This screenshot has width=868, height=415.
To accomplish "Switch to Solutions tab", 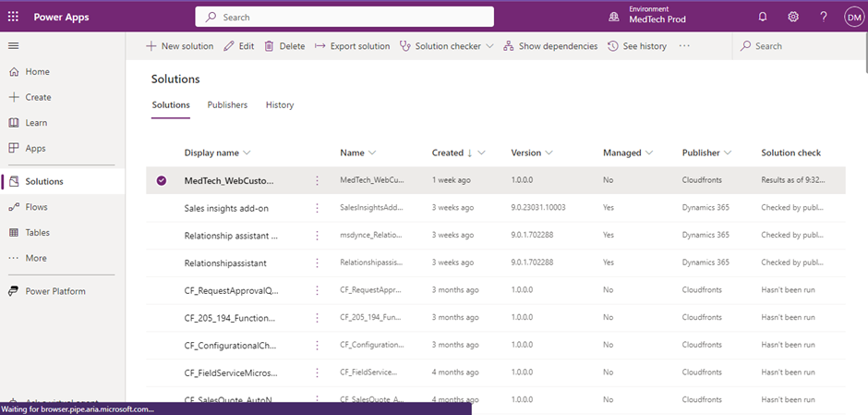I will tap(171, 104).
